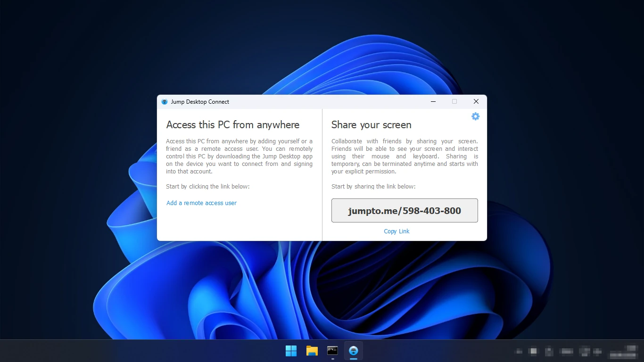Click the Add a remote access user link
This screenshot has height=362, width=644.
(201, 203)
